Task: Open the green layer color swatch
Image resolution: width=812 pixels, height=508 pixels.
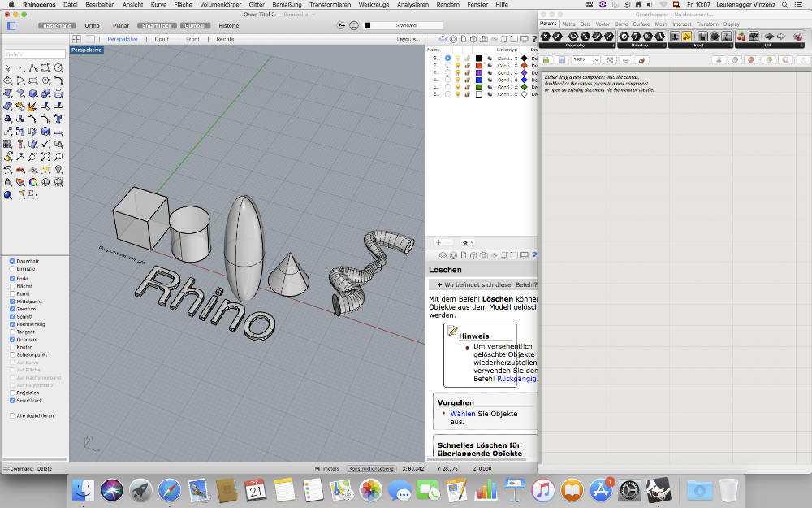Action: pos(478,88)
